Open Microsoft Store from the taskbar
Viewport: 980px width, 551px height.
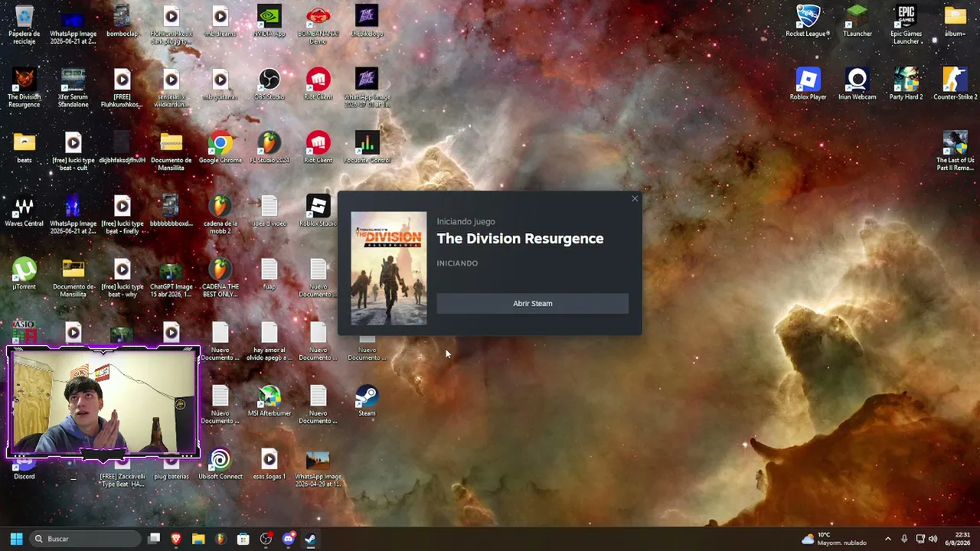[x=243, y=539]
